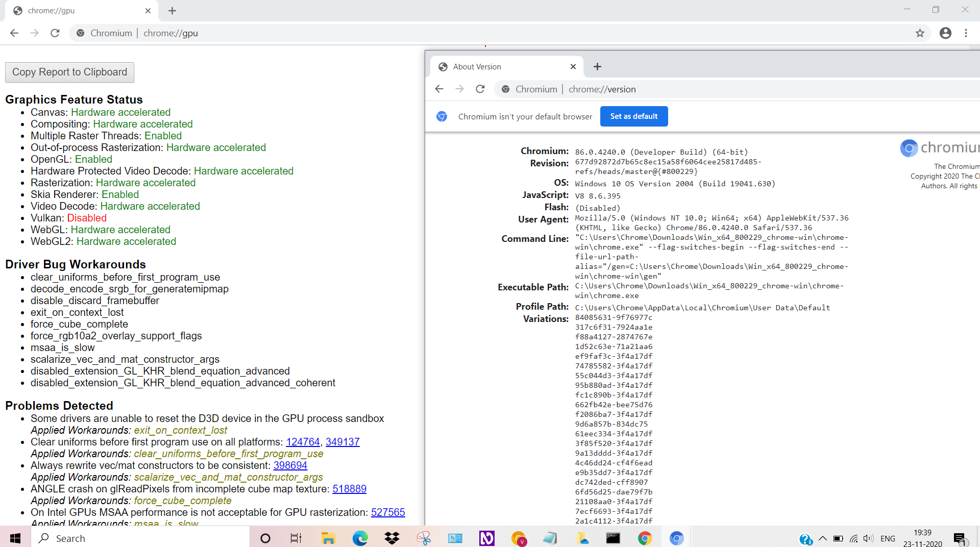Close the chrome://gpu tab

[148, 11]
